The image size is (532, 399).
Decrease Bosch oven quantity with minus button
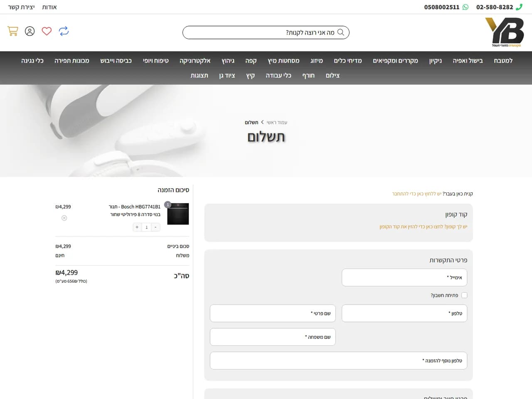[x=155, y=227]
